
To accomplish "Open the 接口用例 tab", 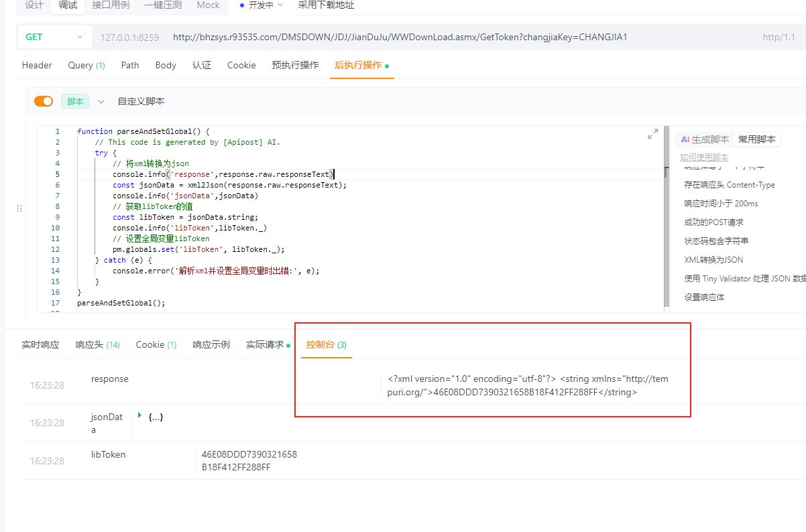I will tap(111, 5).
